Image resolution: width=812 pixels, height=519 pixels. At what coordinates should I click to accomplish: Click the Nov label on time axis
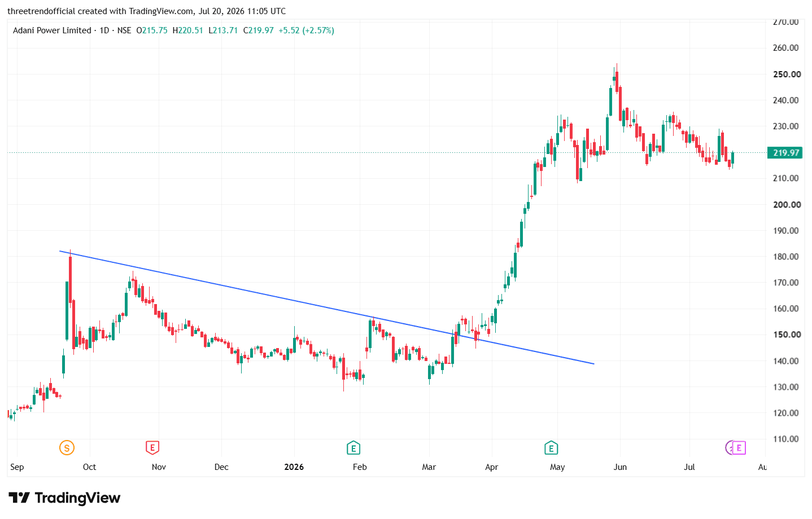(x=159, y=467)
